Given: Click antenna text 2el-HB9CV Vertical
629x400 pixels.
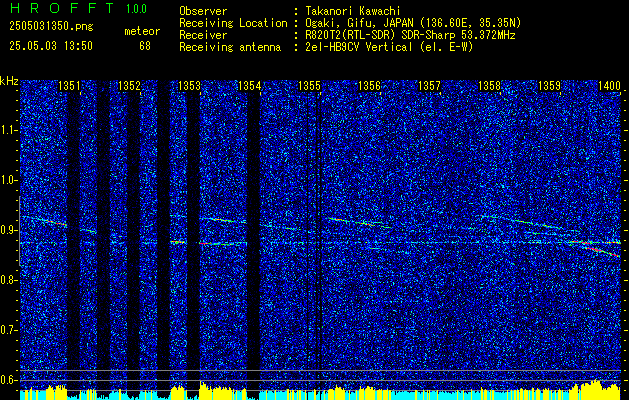Looking at the screenshot, I should 388,47.
